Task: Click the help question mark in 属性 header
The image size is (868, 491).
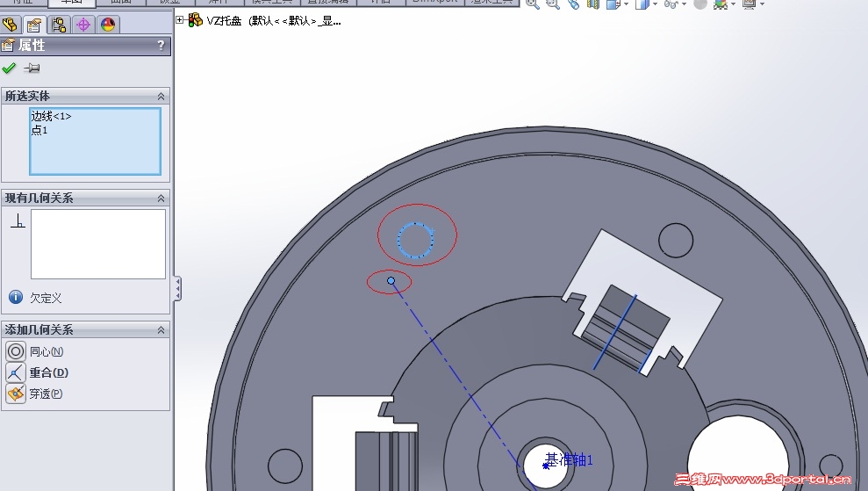Action: (161, 45)
